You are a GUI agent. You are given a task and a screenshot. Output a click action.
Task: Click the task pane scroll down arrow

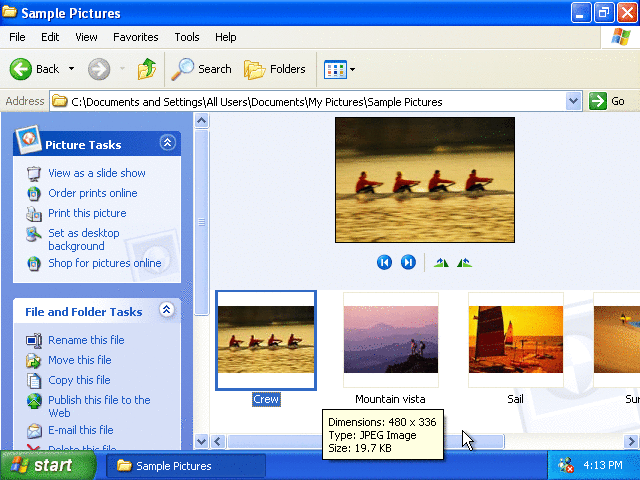click(201, 441)
